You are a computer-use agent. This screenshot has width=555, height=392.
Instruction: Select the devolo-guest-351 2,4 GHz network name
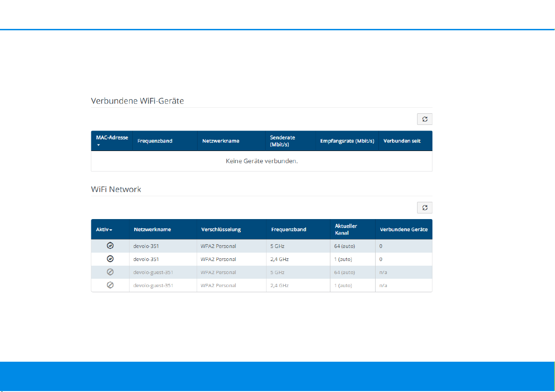click(x=153, y=285)
